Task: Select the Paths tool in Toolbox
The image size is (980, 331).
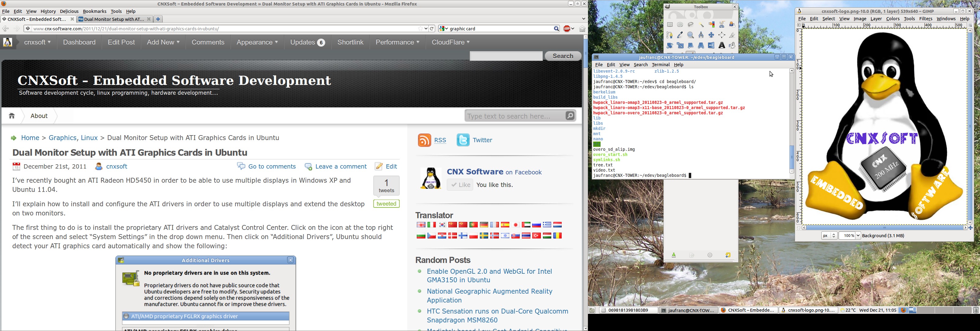Action: [x=670, y=35]
